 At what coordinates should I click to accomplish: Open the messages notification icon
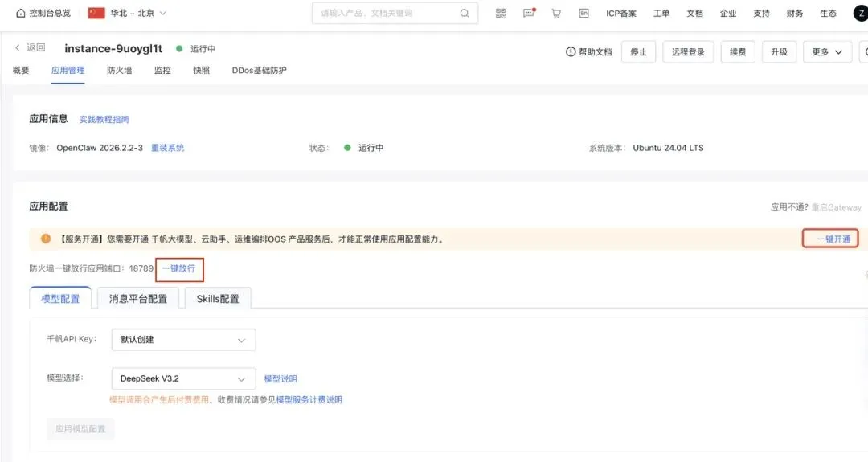tap(529, 13)
